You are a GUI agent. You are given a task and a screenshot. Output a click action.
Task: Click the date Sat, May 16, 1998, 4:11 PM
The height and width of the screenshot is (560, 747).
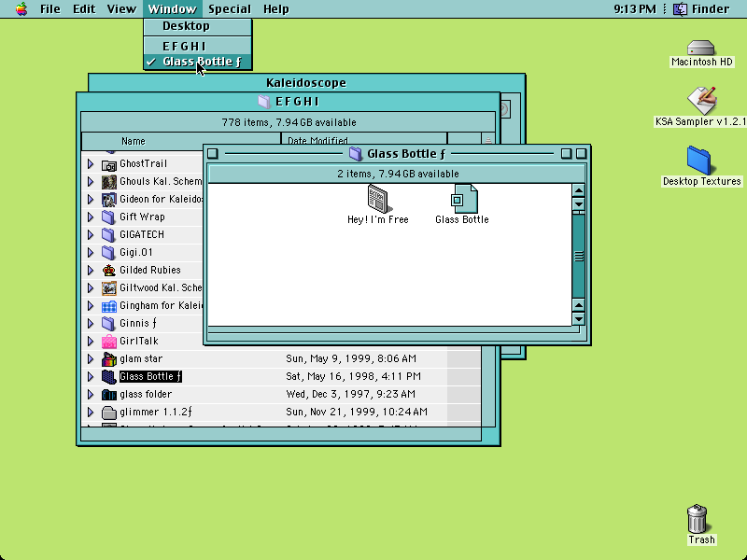coord(354,377)
